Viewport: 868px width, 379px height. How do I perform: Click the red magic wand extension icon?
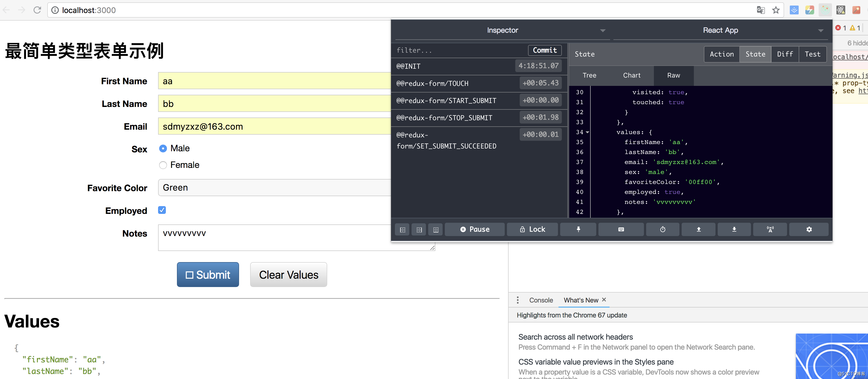tap(856, 10)
